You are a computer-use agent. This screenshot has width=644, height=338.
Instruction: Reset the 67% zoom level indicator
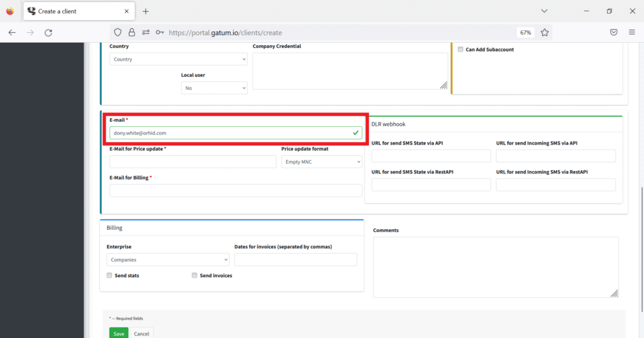525,33
